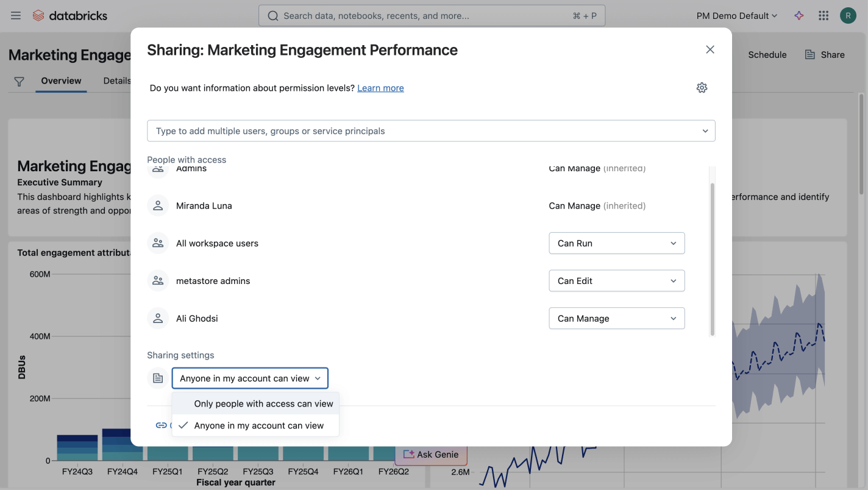Open the hamburger navigation menu
This screenshot has width=868, height=490.
(x=16, y=16)
